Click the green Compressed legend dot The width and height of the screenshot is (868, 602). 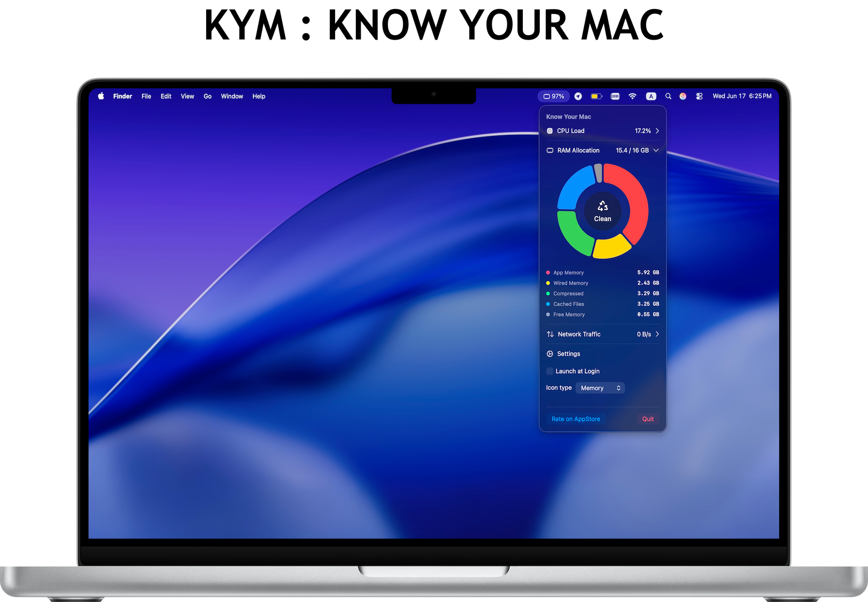(x=548, y=294)
